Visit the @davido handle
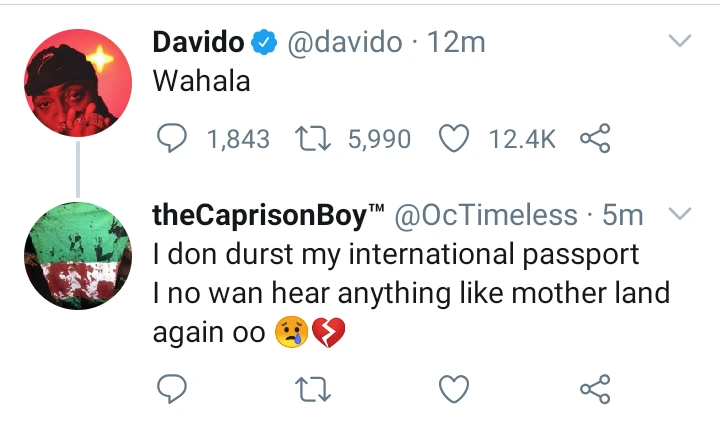The width and height of the screenshot is (720, 421). tap(344, 42)
